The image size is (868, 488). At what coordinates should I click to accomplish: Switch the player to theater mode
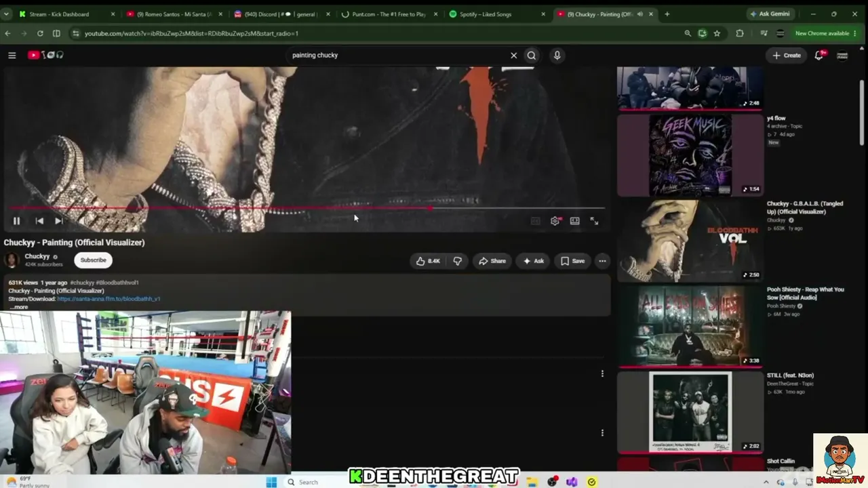[x=574, y=220]
